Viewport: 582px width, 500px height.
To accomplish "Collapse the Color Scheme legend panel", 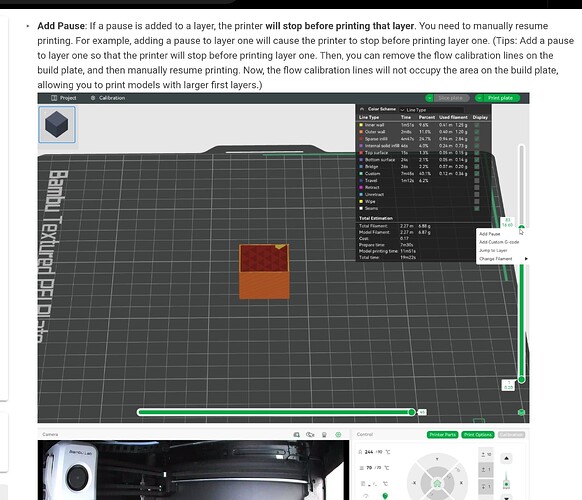I will coord(362,109).
